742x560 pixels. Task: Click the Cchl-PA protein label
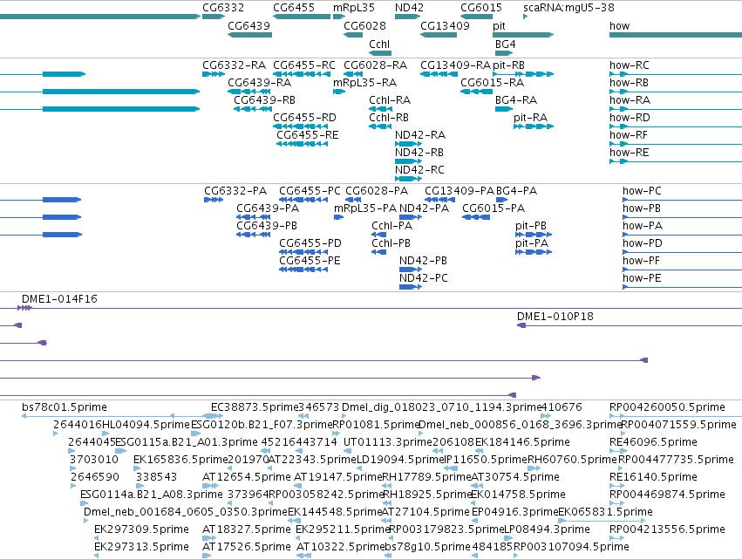pos(391,226)
